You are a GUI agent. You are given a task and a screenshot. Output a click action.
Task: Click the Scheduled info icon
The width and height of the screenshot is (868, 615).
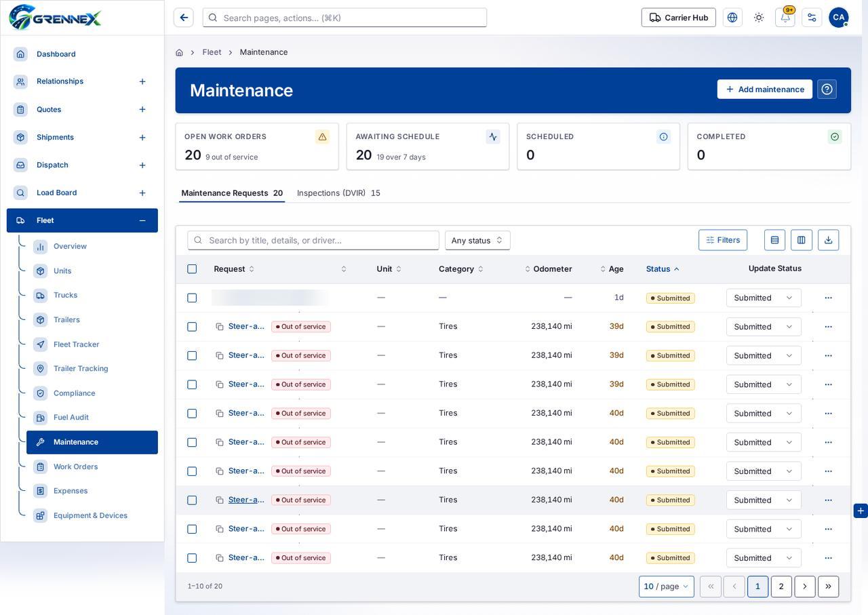pos(664,137)
